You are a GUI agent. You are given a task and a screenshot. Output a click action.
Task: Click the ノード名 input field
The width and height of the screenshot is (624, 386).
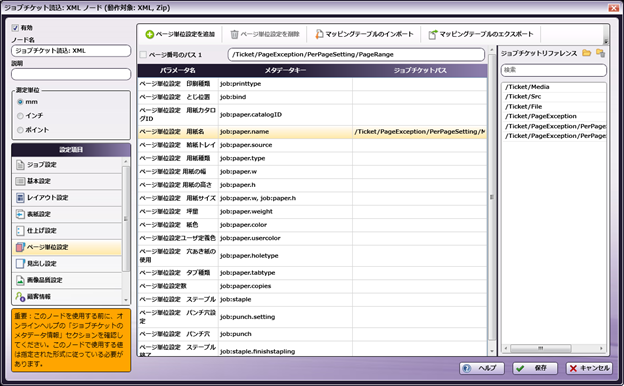71,51
